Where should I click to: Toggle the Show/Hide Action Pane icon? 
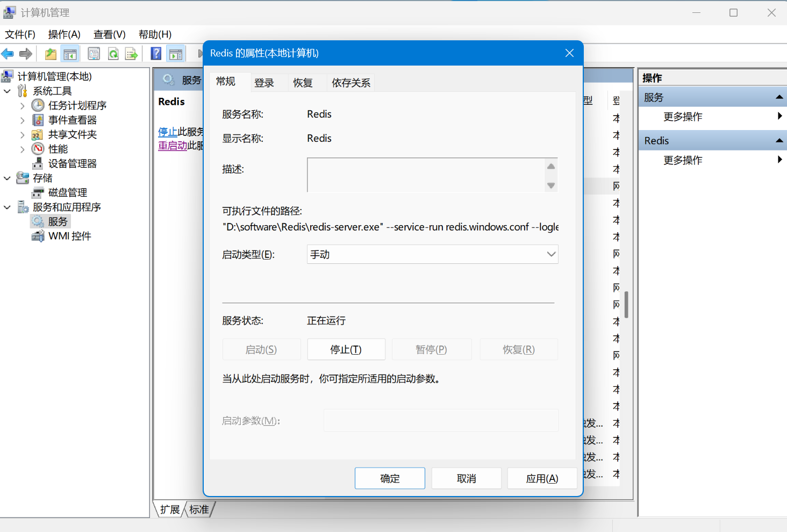pyautogui.click(x=176, y=54)
